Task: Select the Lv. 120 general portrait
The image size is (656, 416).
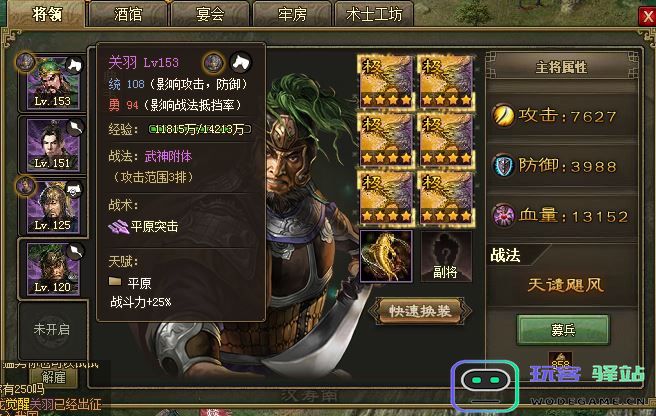Action: pos(53,268)
